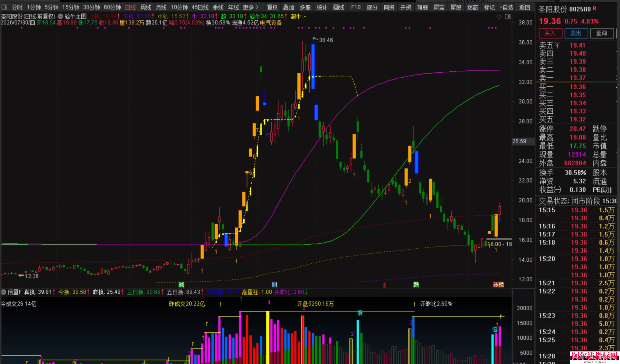Select the 日线 daily chart tab

(130, 7)
